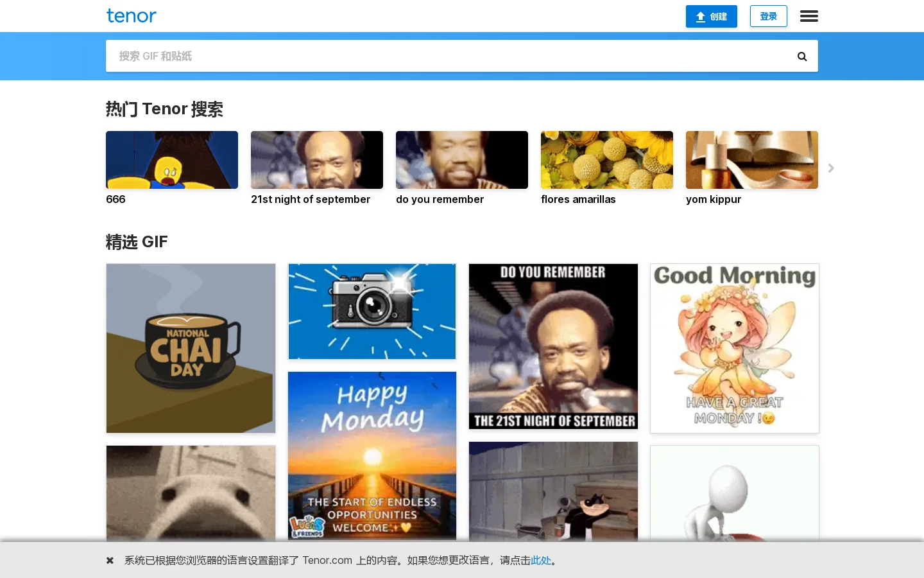Open the cartoon cat by fence GIF
Image resolution: width=924 pixels, height=578 pixels.
coord(553,491)
